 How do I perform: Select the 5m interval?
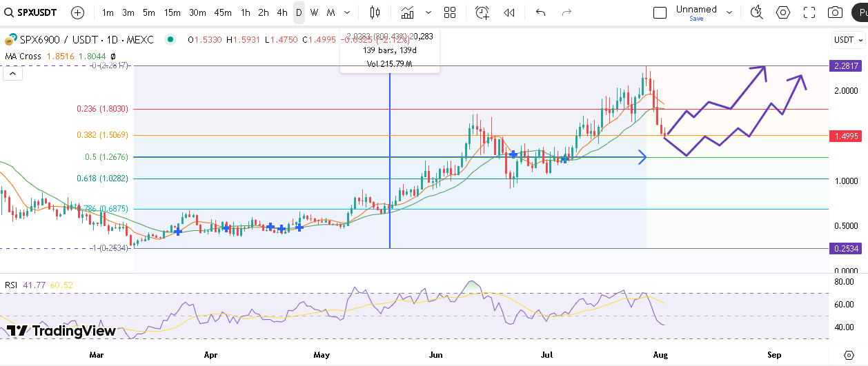pos(149,12)
